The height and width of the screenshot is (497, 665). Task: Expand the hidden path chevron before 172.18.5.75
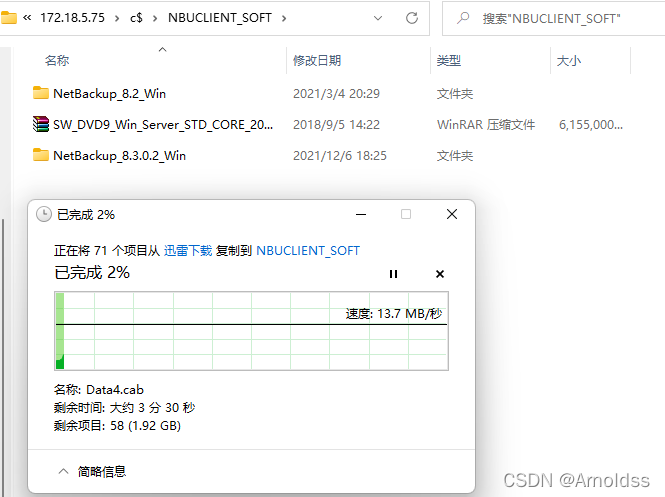27,18
